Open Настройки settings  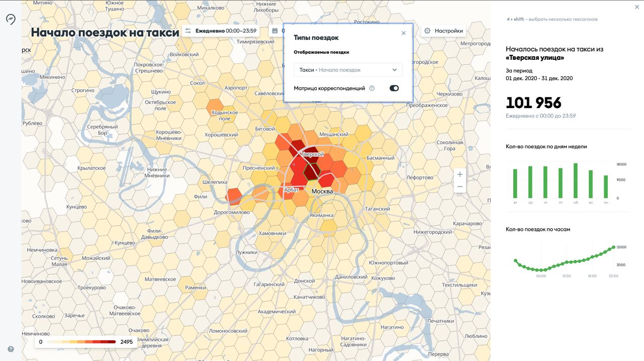click(443, 31)
